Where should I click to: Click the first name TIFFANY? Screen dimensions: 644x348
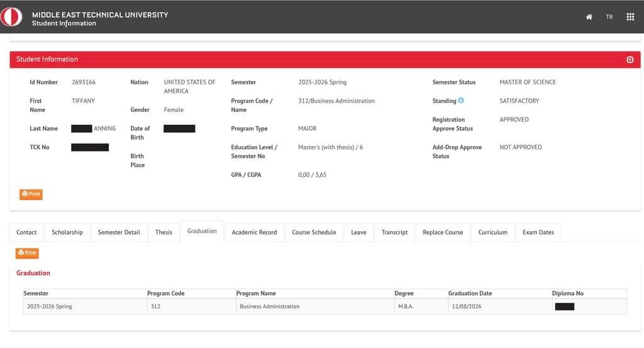tap(84, 101)
